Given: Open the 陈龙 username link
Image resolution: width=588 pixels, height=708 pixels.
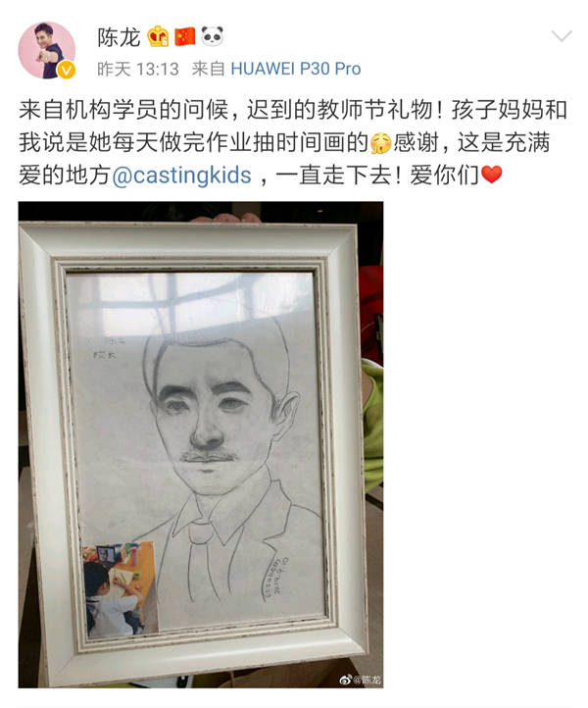Looking at the screenshot, I should click(119, 37).
